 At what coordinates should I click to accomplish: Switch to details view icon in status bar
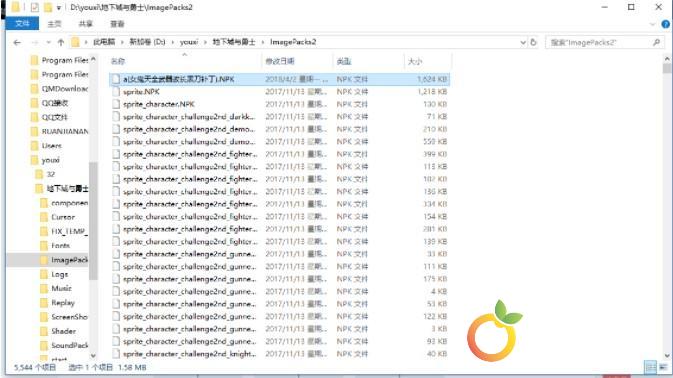pyautogui.click(x=651, y=367)
